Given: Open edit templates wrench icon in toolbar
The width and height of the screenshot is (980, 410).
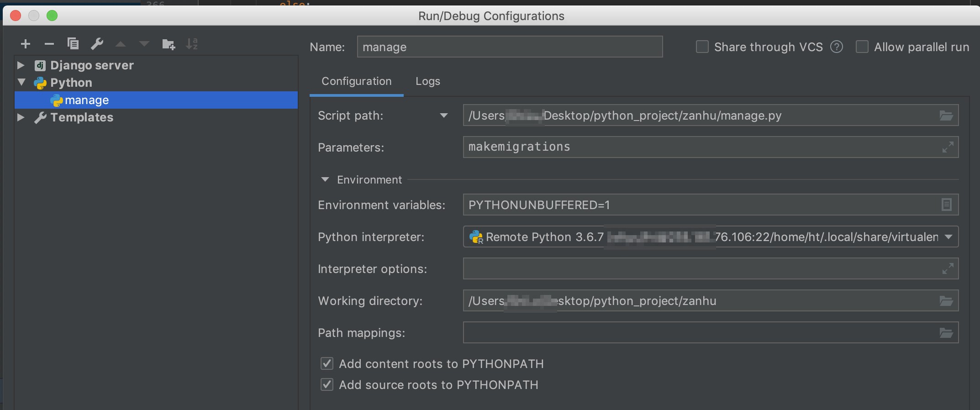Looking at the screenshot, I should click(x=97, y=44).
